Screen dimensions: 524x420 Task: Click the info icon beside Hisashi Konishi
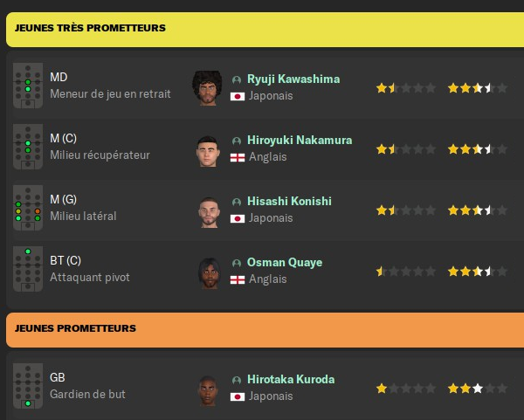coord(237,202)
